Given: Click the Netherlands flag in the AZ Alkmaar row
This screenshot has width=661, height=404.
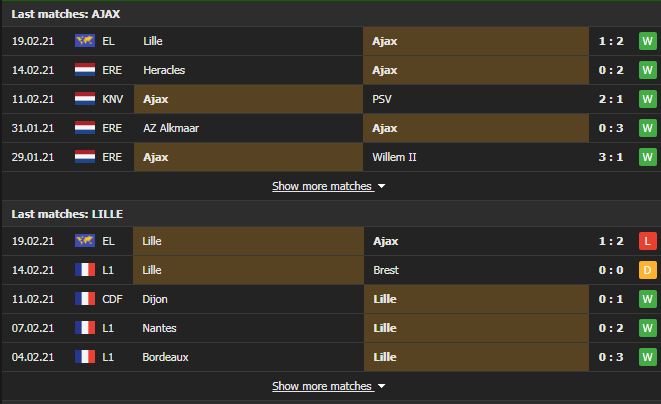Looking at the screenshot, I should click(x=85, y=128).
